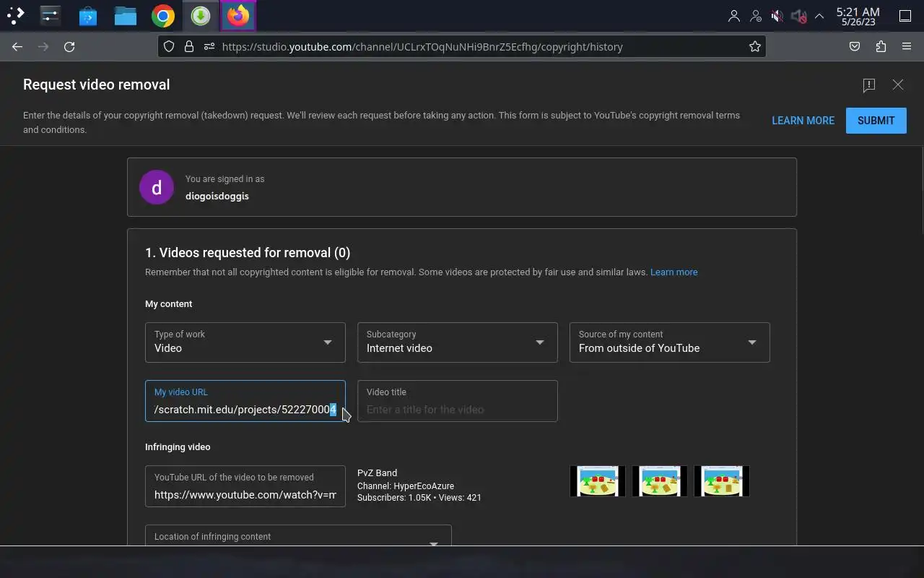Click the Video title input field
Image resolution: width=924 pixels, height=578 pixels.
pyautogui.click(x=458, y=401)
